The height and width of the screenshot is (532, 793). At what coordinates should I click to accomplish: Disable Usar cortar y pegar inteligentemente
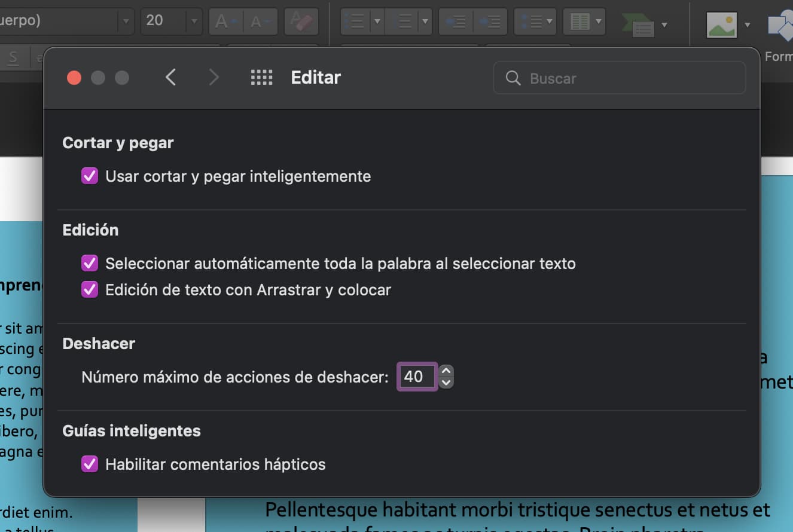point(90,176)
